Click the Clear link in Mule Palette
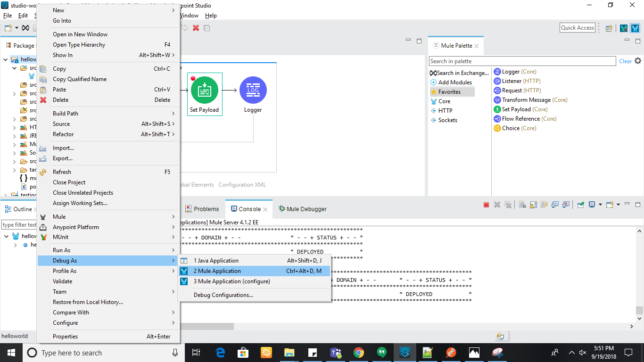Viewport: 644px width, 362px height. pos(625,61)
